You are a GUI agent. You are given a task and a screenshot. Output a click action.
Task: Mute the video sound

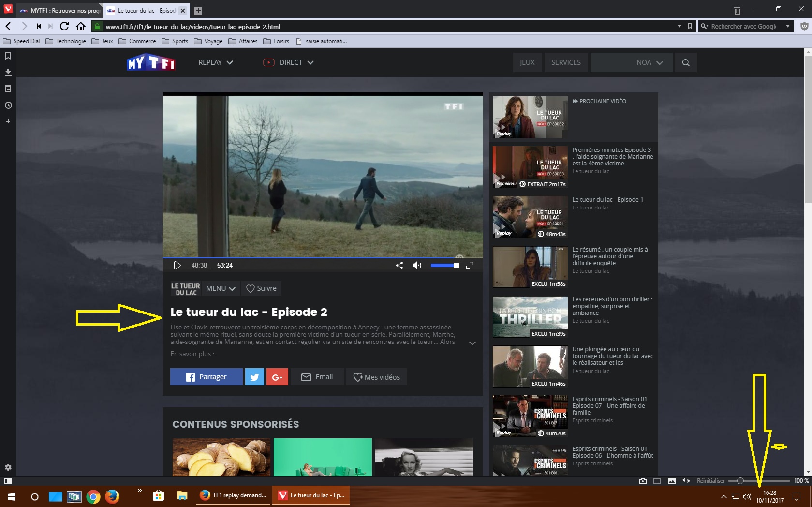click(x=416, y=265)
